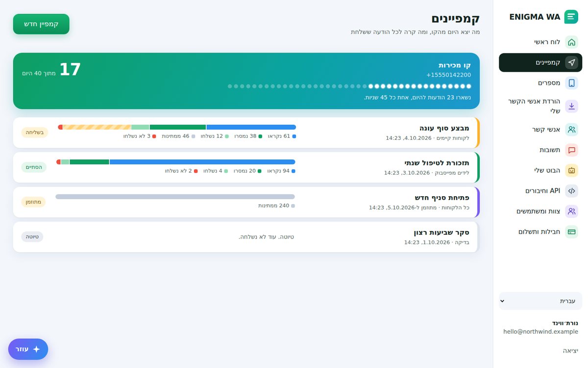Click the 2 לא נשלחו legend item

(x=181, y=171)
